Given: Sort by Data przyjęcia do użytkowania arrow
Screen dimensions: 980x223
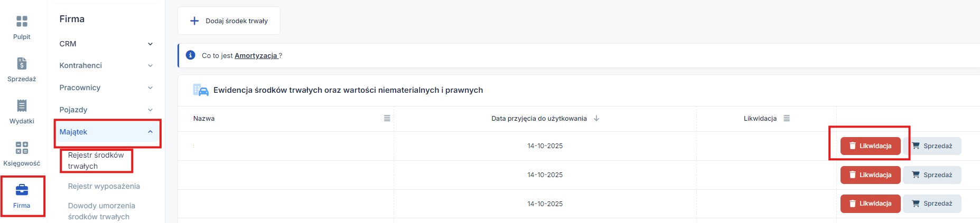Looking at the screenshot, I should click(596, 119).
